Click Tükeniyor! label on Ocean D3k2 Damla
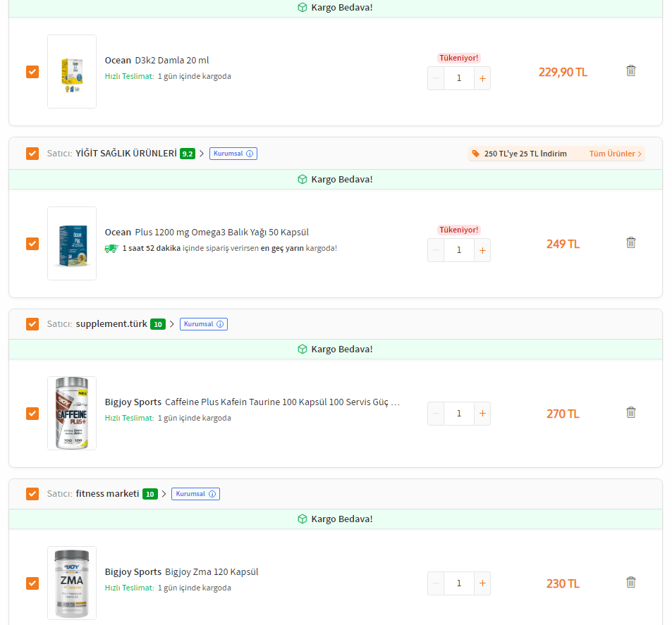 pos(459,58)
